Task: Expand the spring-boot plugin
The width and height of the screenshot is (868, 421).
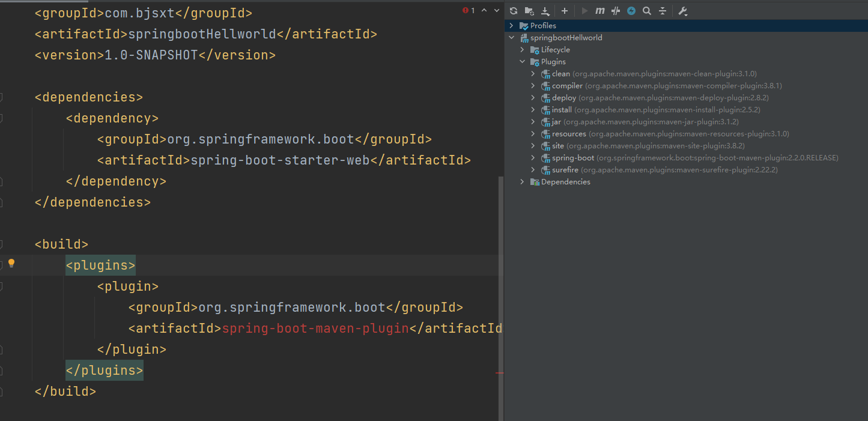Action: click(x=533, y=158)
